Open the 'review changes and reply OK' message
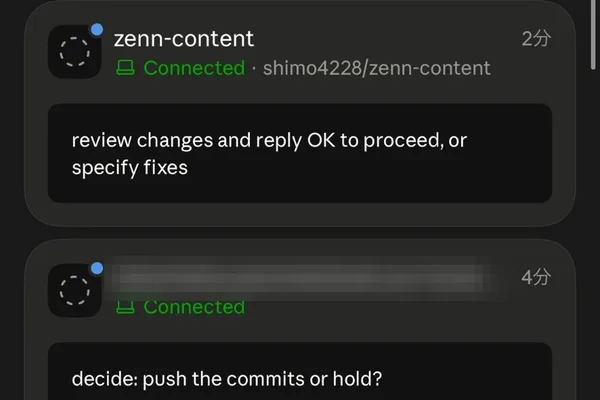600x400 pixels. 300,153
